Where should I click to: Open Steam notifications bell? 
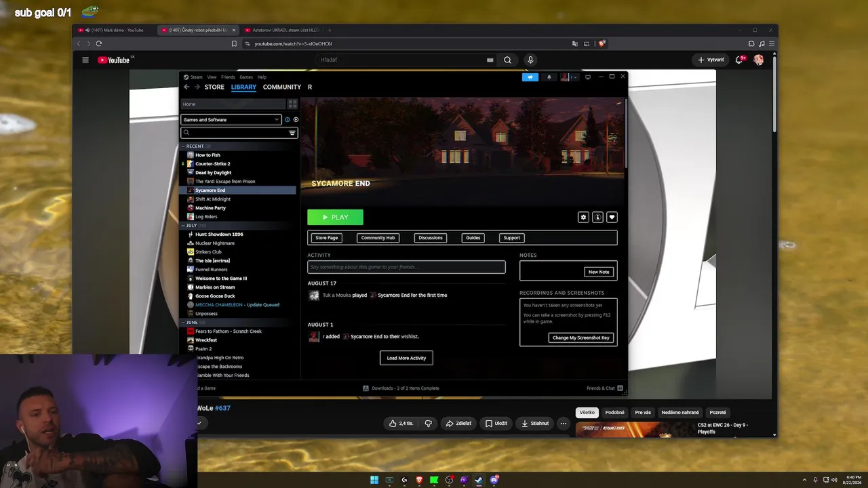(549, 77)
